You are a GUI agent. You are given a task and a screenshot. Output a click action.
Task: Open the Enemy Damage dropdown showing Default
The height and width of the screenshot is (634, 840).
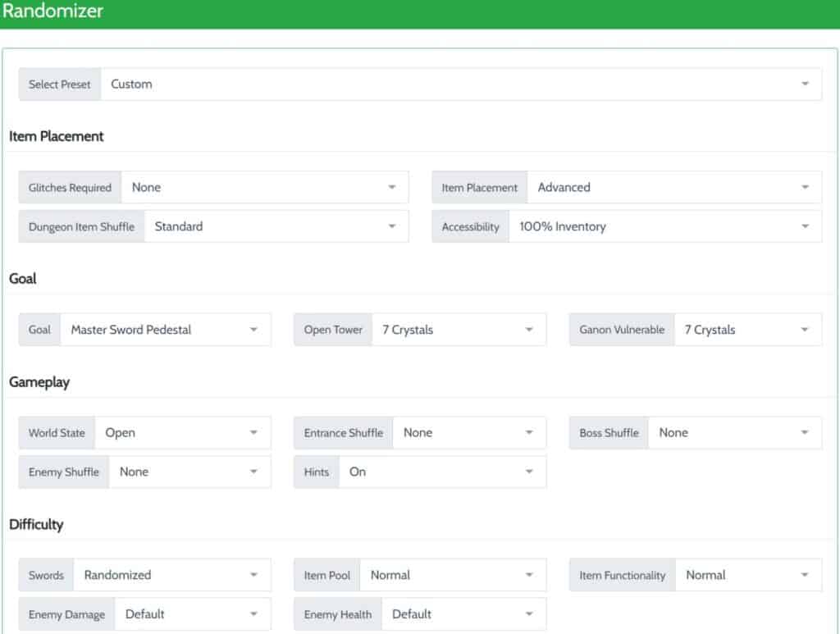193,614
